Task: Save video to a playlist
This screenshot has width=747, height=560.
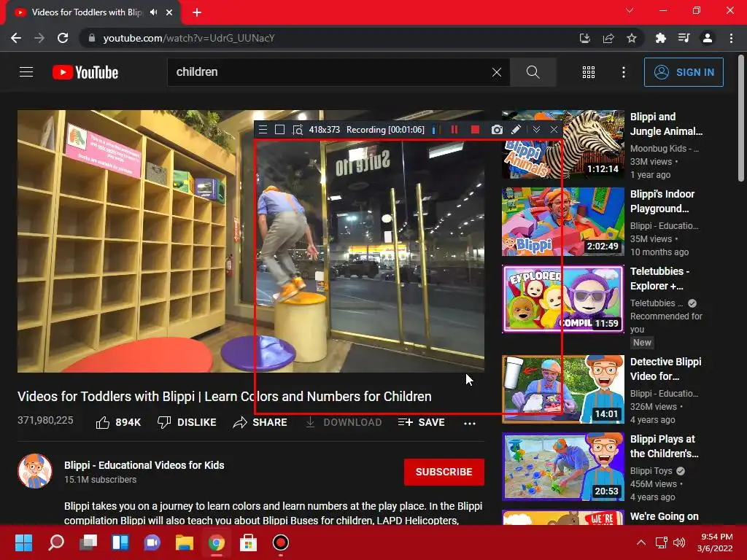Action: 421,422
